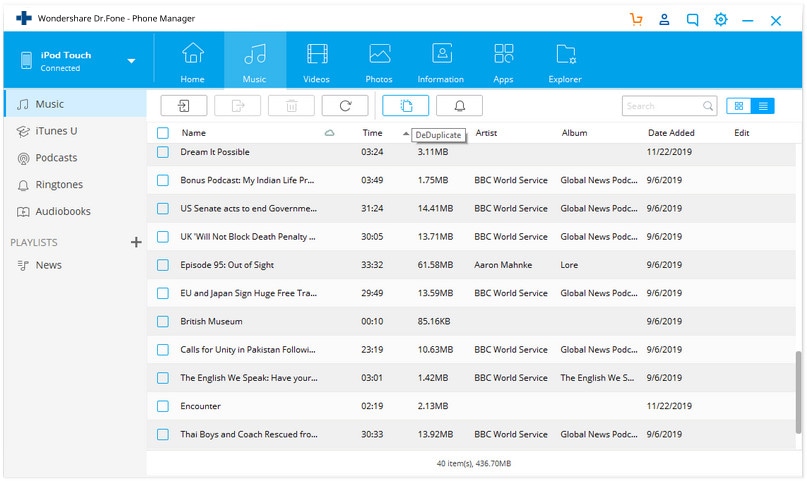Open the shopping cart icon
The width and height of the screenshot is (807, 481).
636,20
